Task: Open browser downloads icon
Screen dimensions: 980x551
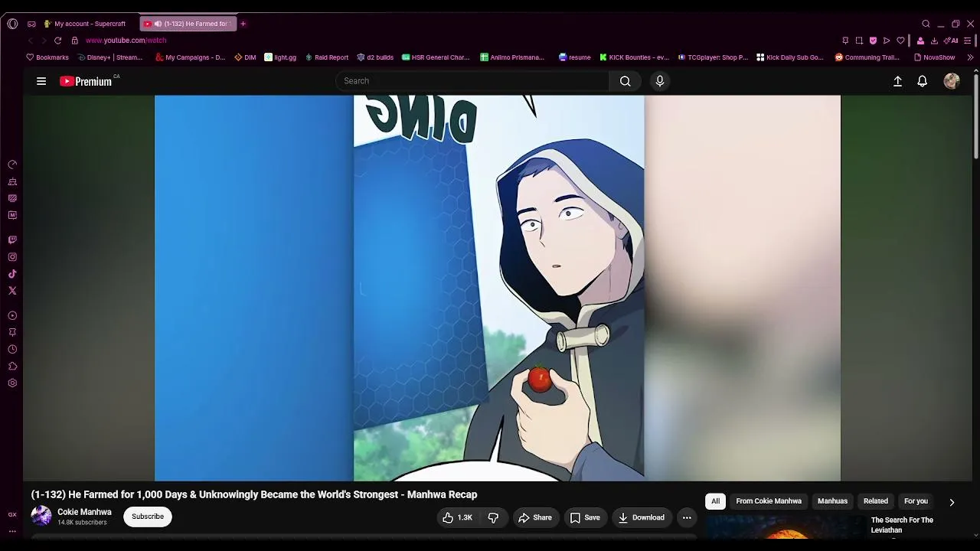Action: [934, 41]
